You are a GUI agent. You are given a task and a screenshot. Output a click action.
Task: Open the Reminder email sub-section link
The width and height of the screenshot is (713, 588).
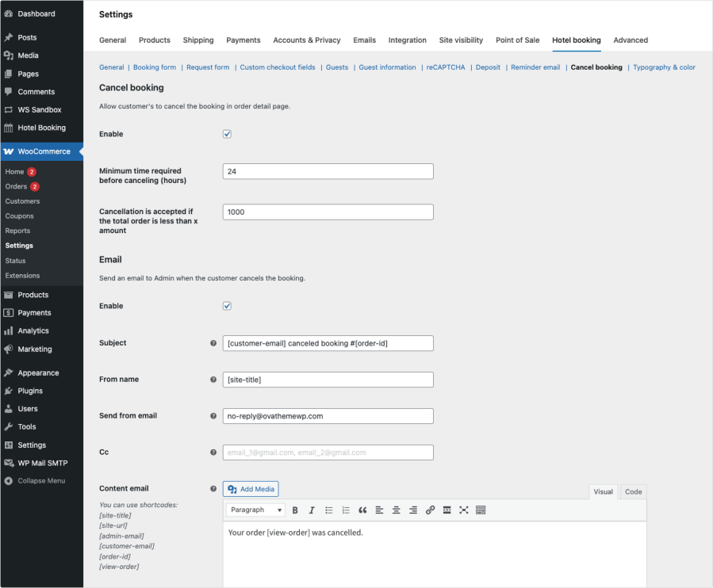coord(535,67)
